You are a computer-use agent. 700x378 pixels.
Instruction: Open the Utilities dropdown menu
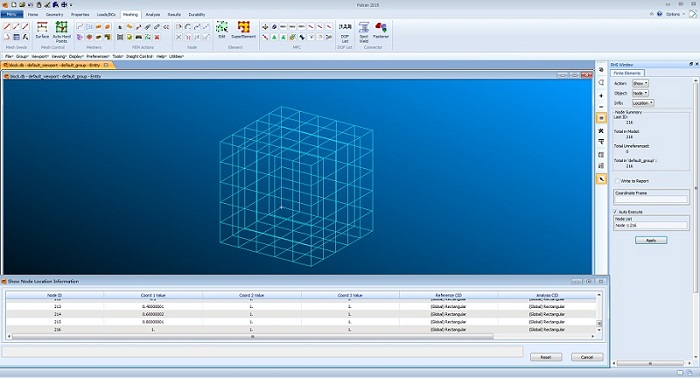(176, 56)
